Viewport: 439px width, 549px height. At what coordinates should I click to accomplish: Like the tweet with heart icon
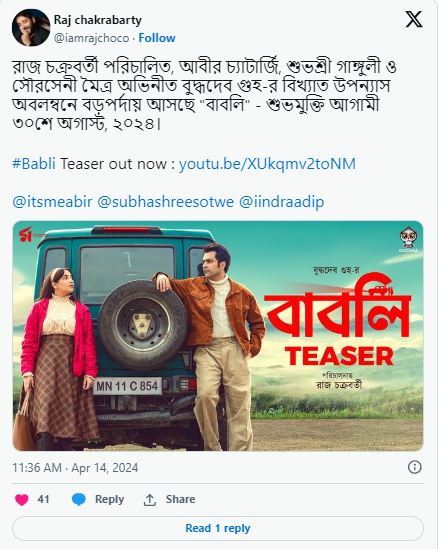tap(22, 499)
